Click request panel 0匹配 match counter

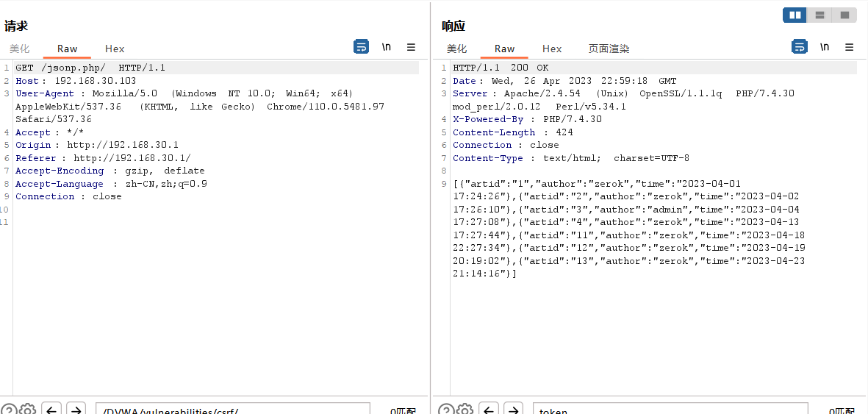pos(403,410)
